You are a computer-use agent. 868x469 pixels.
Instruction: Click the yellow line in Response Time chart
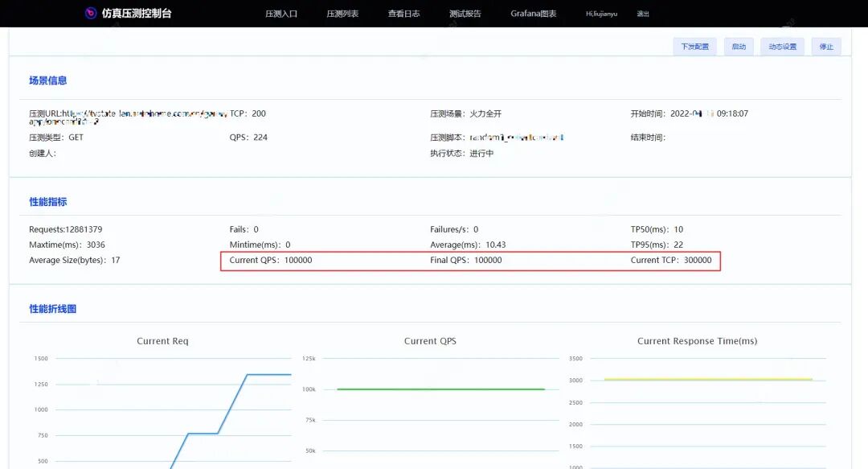(x=709, y=380)
